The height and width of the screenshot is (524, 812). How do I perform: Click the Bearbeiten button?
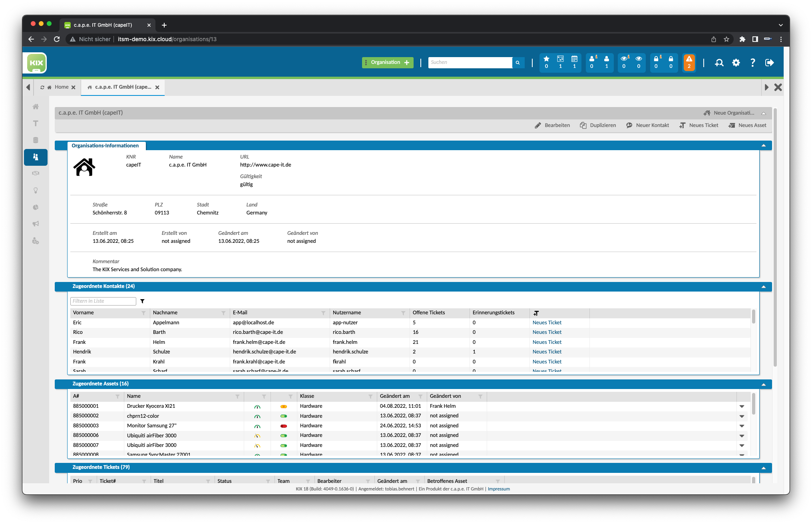click(x=553, y=125)
